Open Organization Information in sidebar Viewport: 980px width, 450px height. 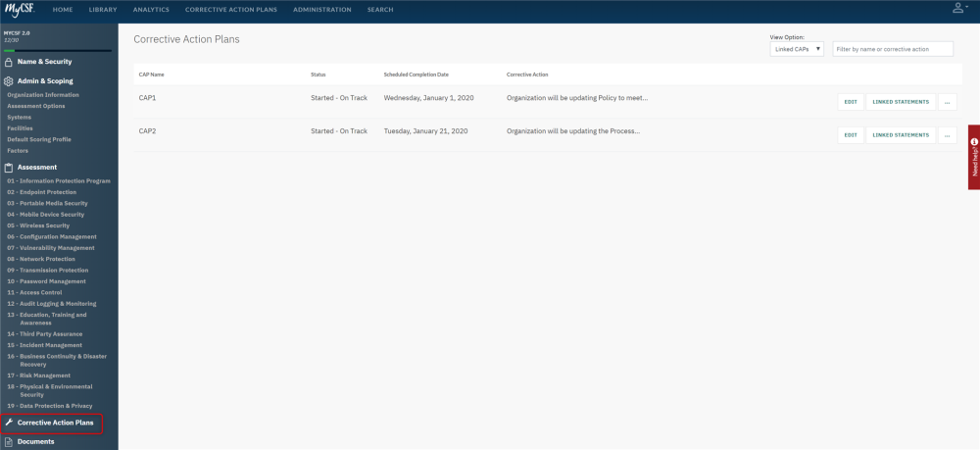tap(43, 95)
